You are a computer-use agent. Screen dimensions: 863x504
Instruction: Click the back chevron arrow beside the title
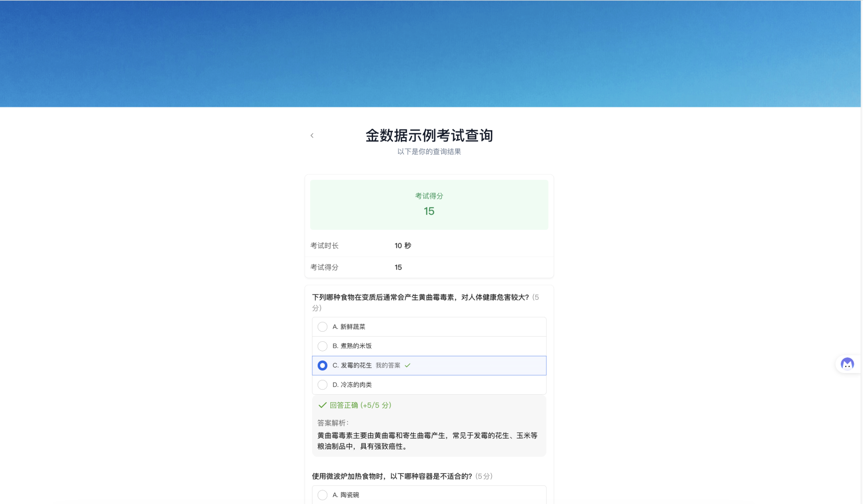point(312,136)
